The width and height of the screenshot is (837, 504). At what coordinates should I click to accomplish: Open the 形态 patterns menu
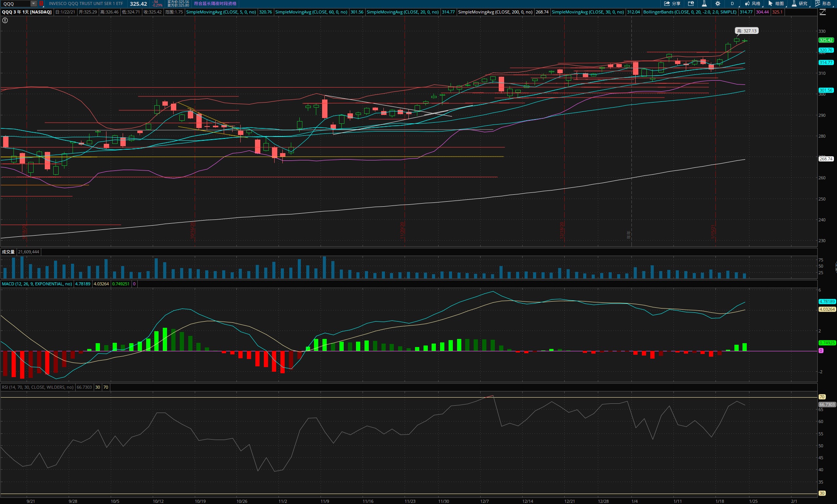tap(823, 3)
